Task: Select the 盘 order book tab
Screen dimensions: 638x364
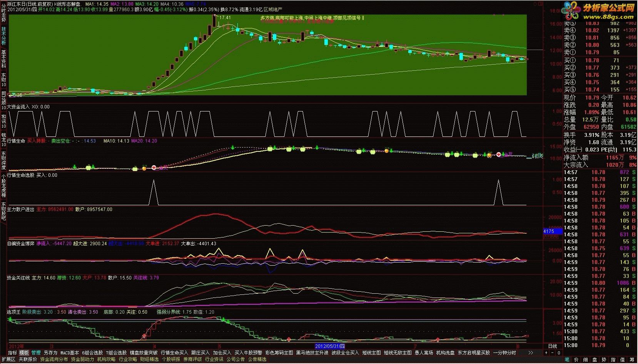Action: tap(595, 360)
